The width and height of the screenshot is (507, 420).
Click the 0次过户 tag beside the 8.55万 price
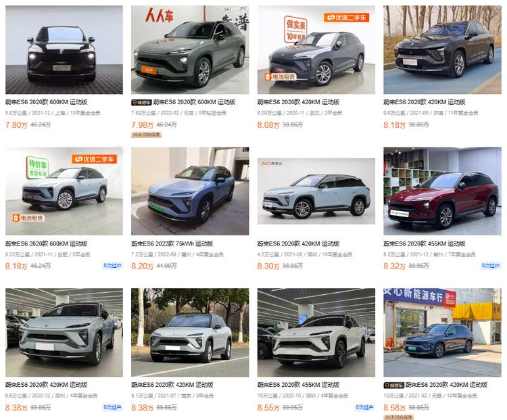[364, 407]
